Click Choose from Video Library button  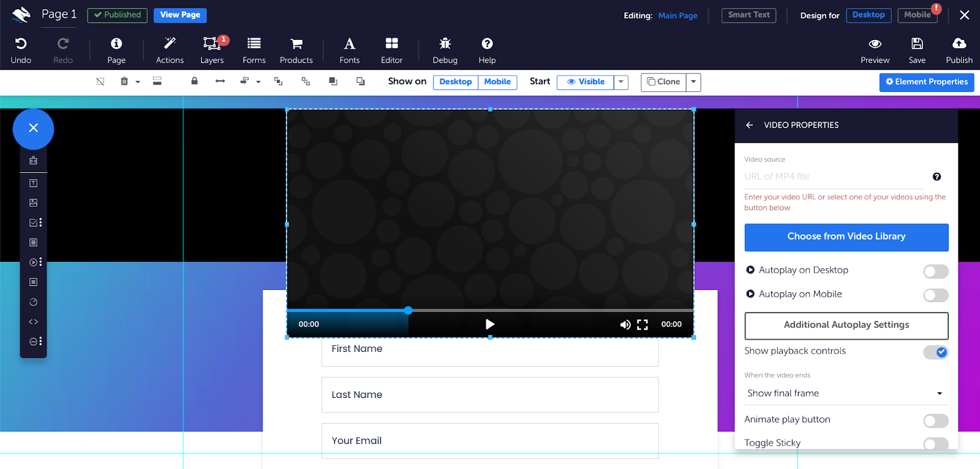pos(846,237)
